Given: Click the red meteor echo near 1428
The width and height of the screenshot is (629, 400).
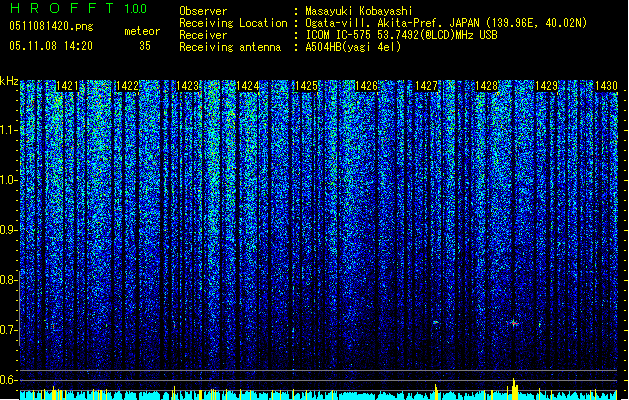Looking at the screenshot, I should (513, 323).
